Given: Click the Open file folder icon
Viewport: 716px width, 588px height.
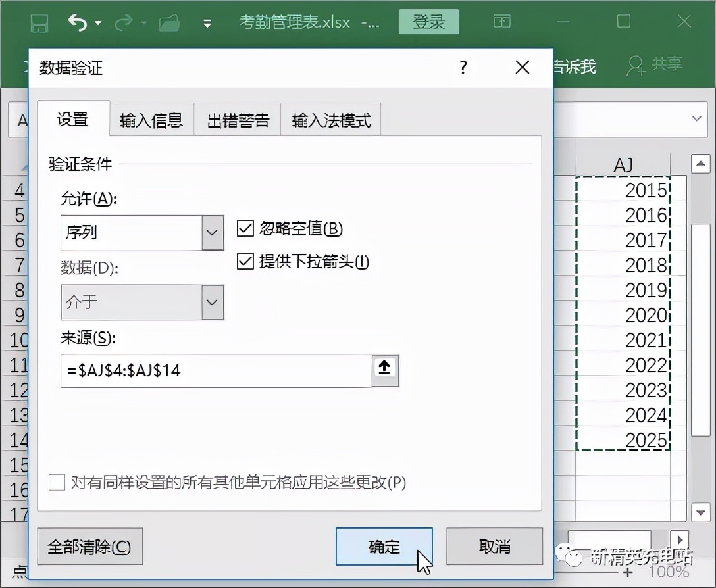Looking at the screenshot, I should tap(170, 22).
